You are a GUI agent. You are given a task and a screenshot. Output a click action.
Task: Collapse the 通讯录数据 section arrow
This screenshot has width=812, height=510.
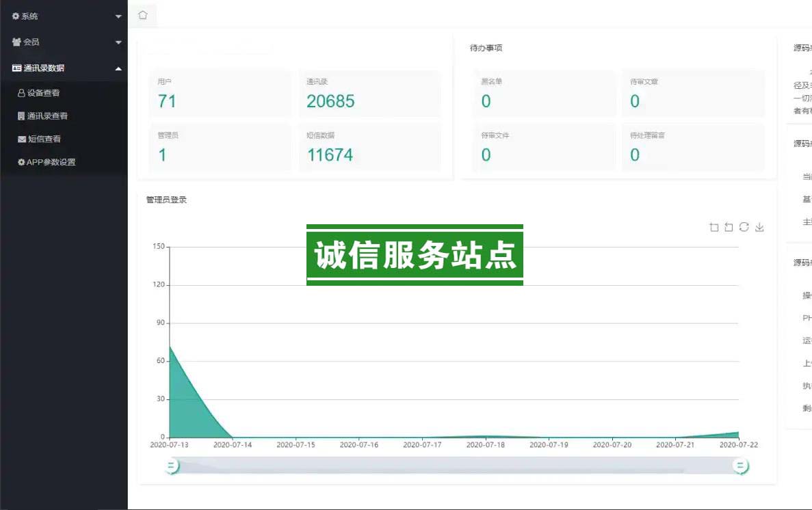coord(118,68)
